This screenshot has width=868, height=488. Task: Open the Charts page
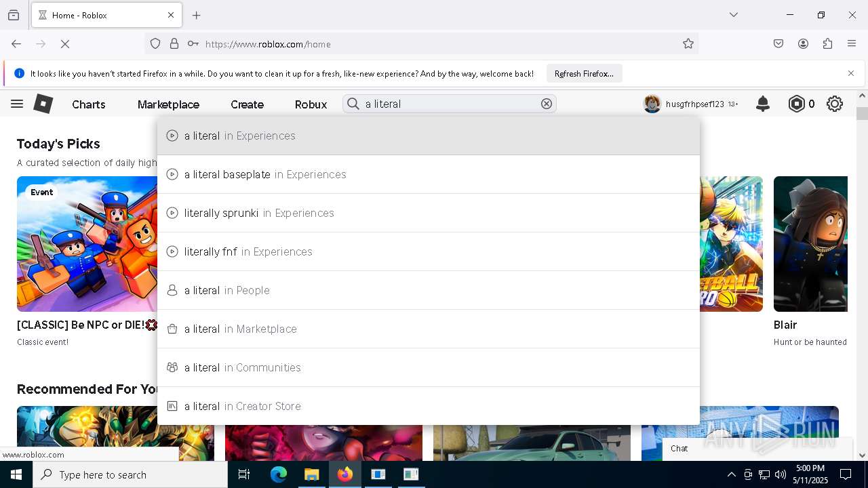click(x=89, y=104)
